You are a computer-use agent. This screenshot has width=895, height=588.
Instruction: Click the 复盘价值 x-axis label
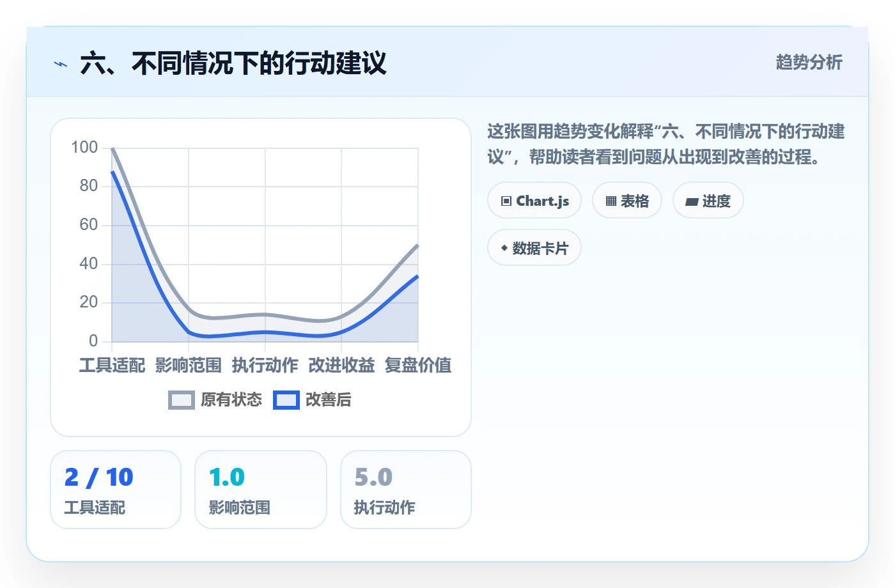[x=418, y=366]
